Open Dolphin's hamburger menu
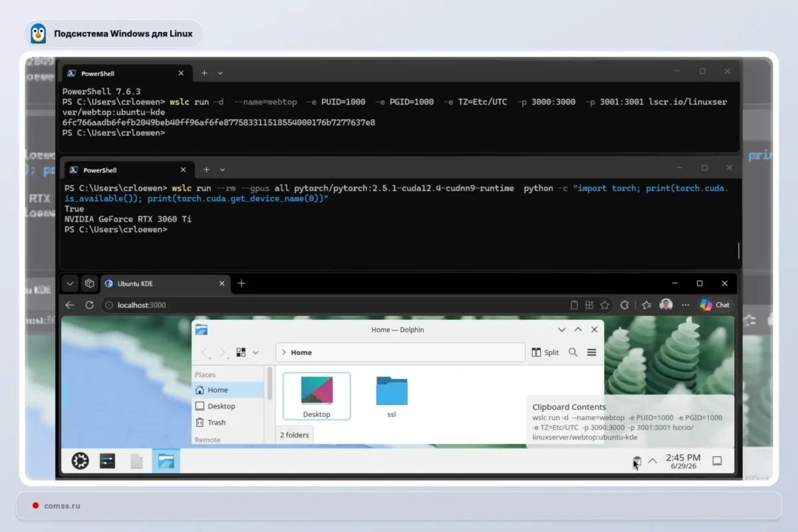Viewport: 798px width, 532px height. pyautogui.click(x=592, y=352)
